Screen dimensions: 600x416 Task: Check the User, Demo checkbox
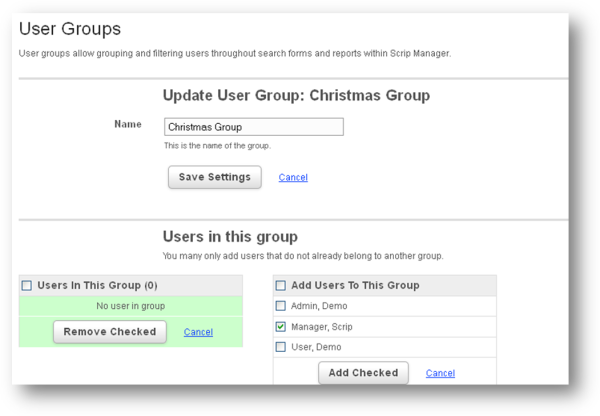pyautogui.click(x=281, y=346)
